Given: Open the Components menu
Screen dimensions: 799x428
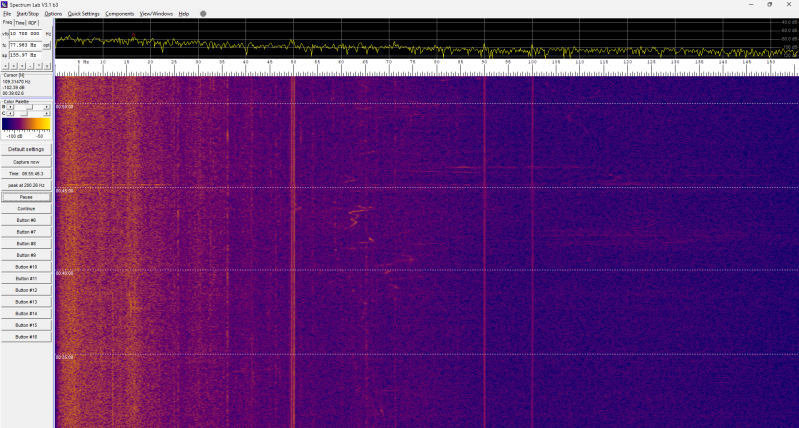Looking at the screenshot, I should click(x=120, y=14).
